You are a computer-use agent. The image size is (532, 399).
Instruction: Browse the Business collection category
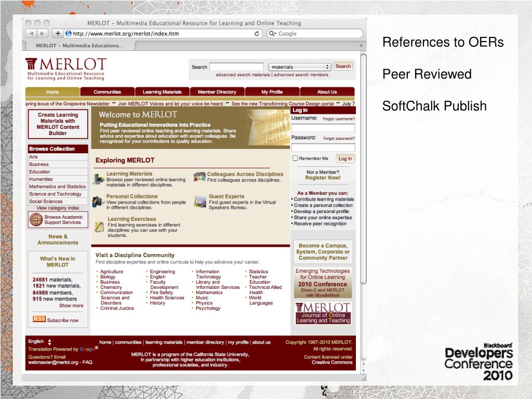[38, 165]
